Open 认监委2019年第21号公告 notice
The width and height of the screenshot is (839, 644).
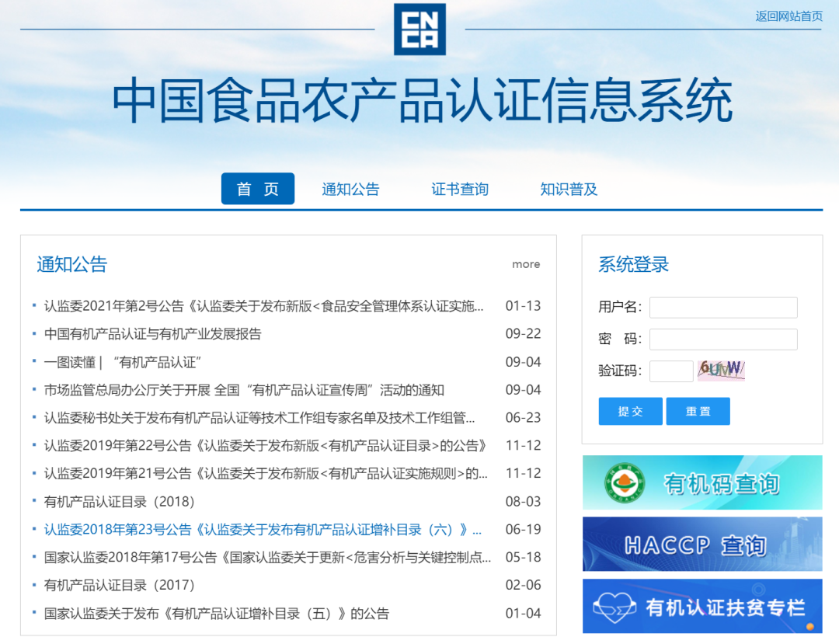coord(266,473)
